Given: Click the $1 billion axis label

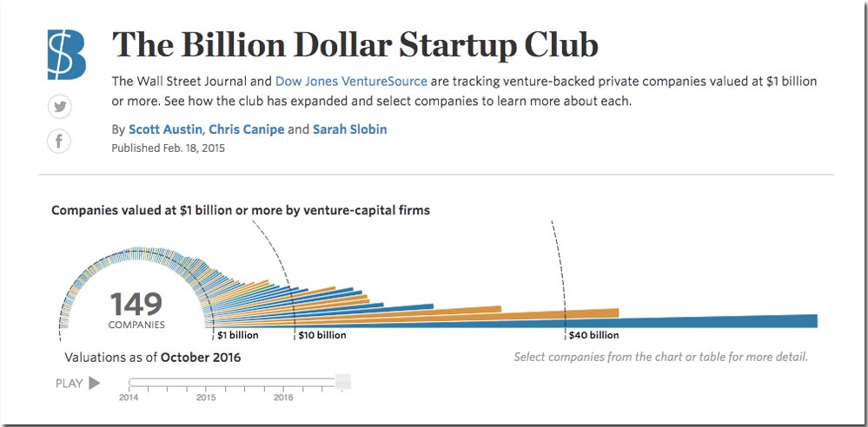Looking at the screenshot, I should point(237,335).
